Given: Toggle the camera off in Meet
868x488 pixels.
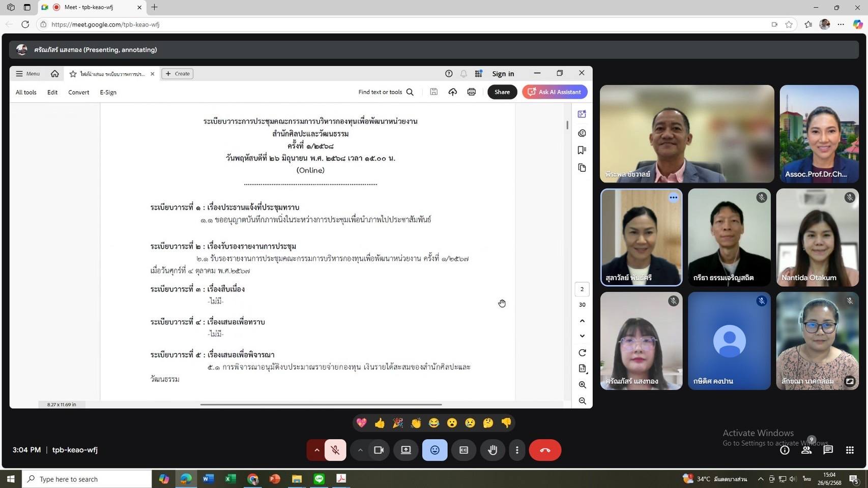Looking at the screenshot, I should point(379,450).
